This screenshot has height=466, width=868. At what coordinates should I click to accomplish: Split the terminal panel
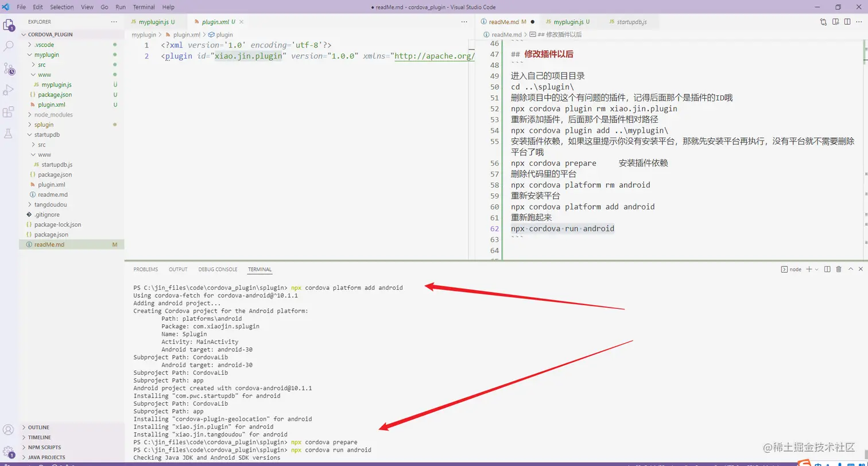[x=827, y=269]
